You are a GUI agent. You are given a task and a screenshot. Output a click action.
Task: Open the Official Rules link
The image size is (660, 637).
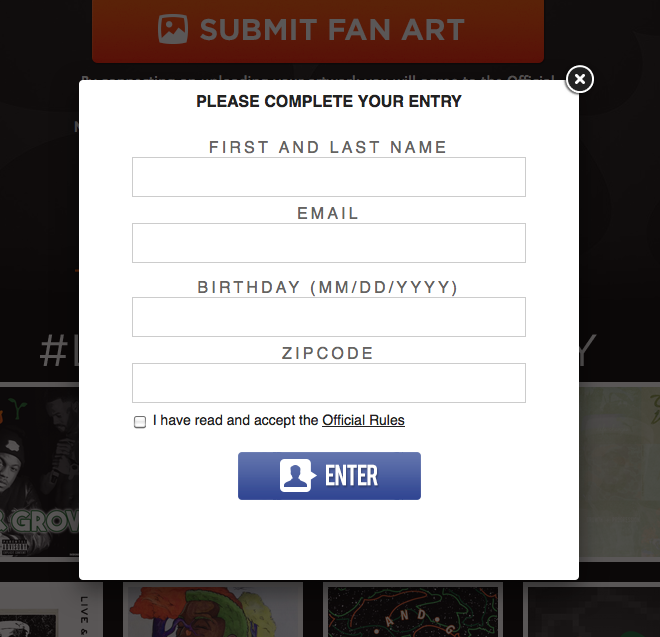tap(363, 420)
